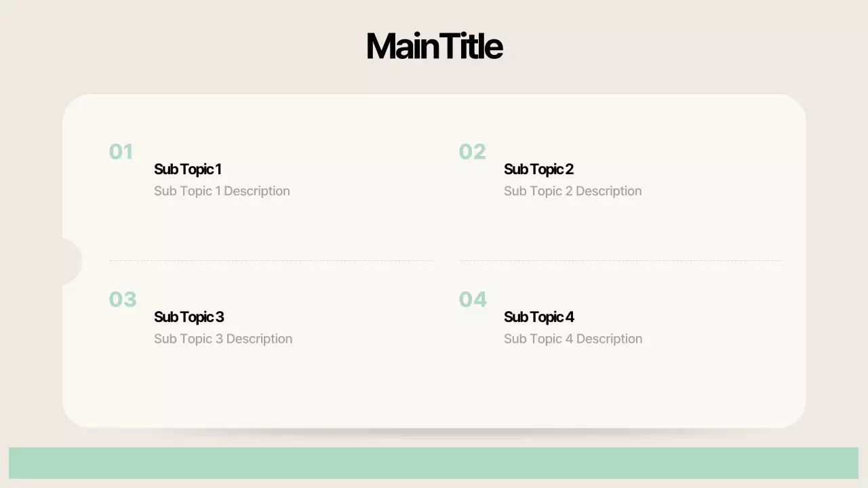This screenshot has height=488, width=868.
Task: Select the semicircle notch on card's left edge
Action: click(x=70, y=262)
